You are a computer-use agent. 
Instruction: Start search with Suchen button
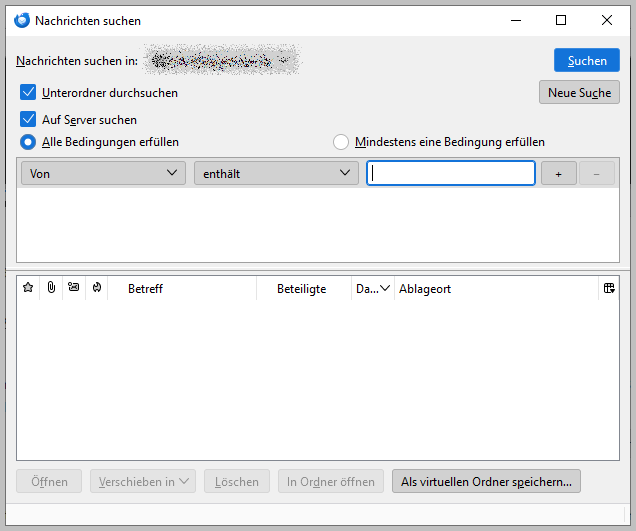pyautogui.click(x=587, y=60)
